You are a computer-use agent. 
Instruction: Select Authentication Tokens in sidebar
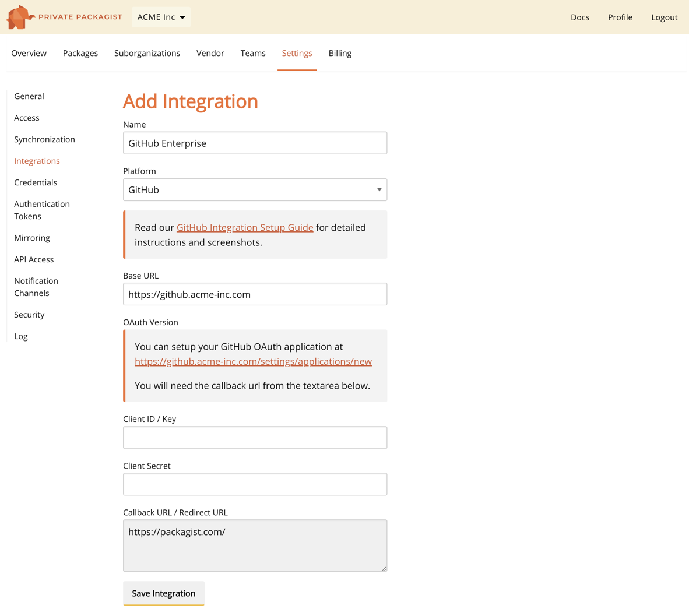tap(41, 210)
